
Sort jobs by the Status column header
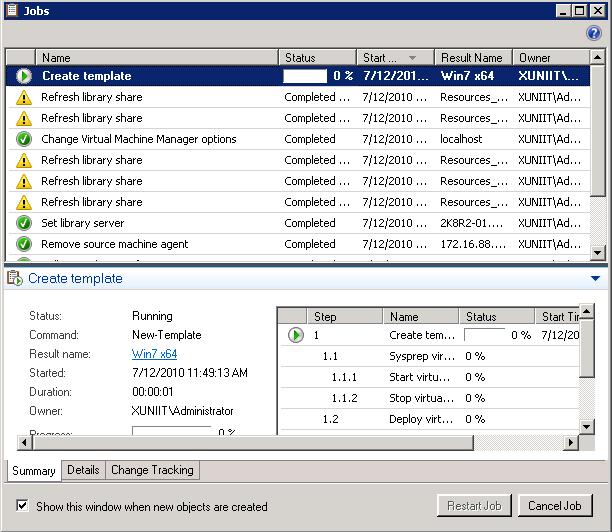click(x=316, y=58)
